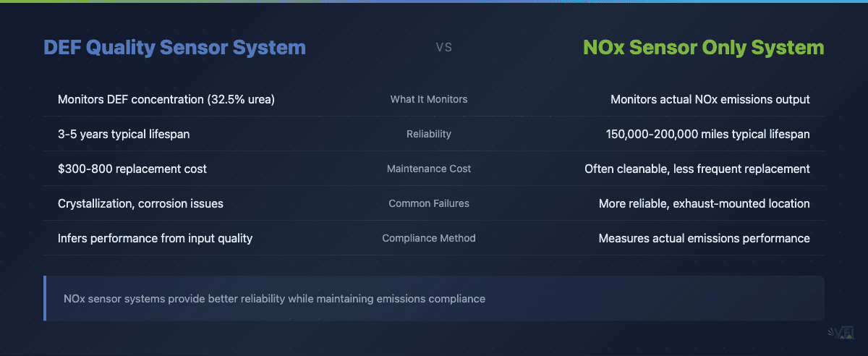
Task: Select 'Monitors actual NOx emissions output' text
Action: tap(710, 99)
